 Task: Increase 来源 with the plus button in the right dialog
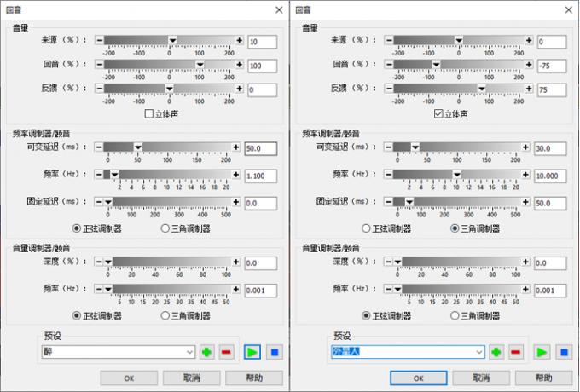click(x=529, y=40)
